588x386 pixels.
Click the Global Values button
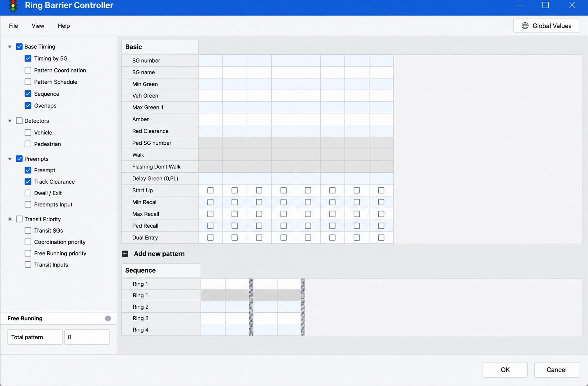point(546,26)
